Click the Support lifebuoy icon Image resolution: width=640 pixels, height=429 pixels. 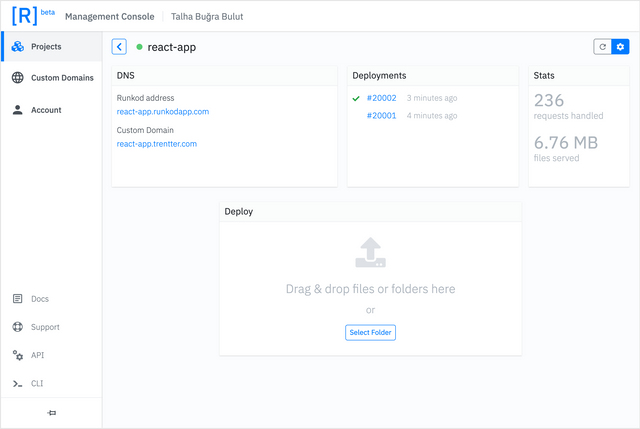(18, 327)
